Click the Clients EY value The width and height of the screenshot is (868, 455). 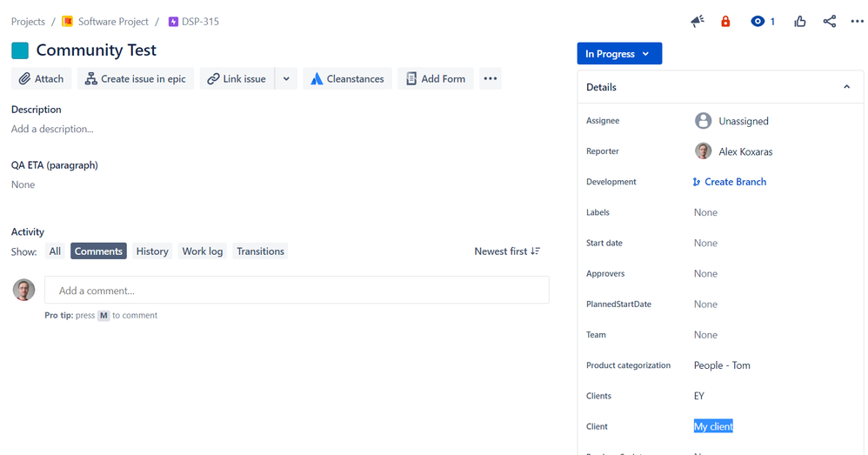pos(699,396)
